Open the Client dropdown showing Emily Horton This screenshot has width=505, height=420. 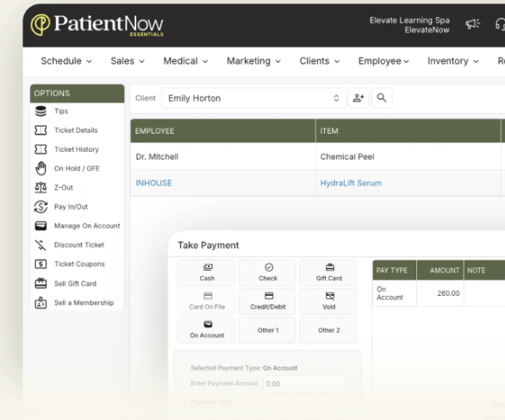253,98
